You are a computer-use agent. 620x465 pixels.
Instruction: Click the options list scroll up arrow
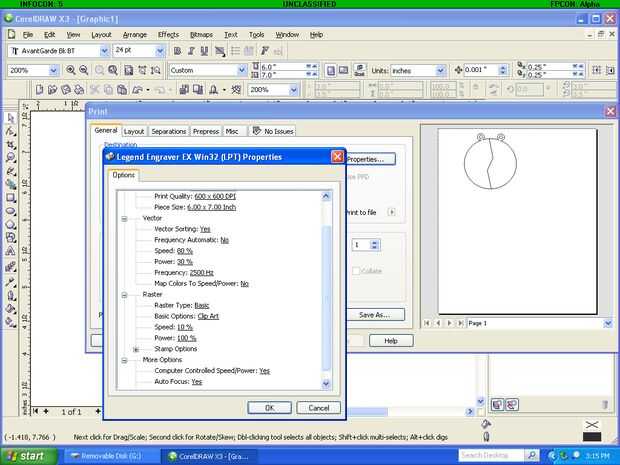(326, 196)
